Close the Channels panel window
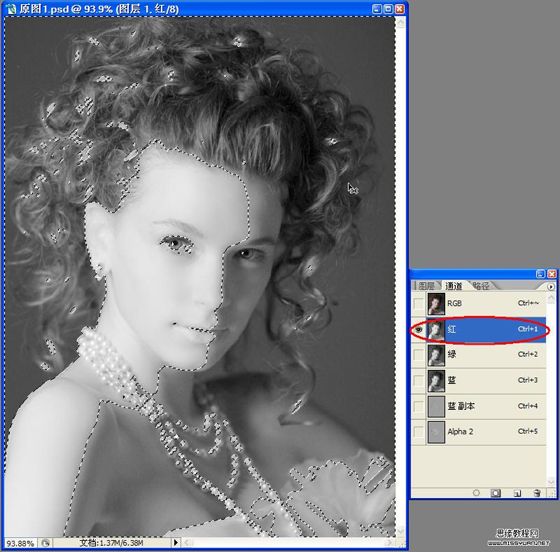The image size is (560, 552). (552, 274)
